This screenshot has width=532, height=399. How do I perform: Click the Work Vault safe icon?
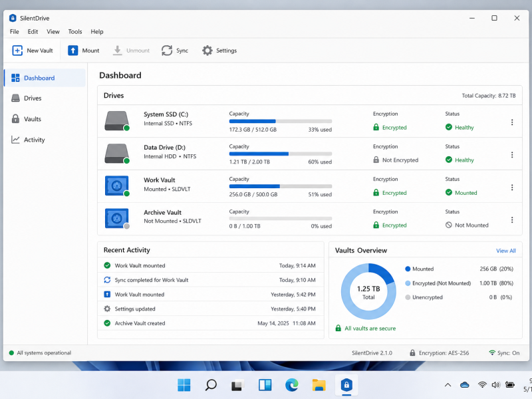click(x=117, y=186)
